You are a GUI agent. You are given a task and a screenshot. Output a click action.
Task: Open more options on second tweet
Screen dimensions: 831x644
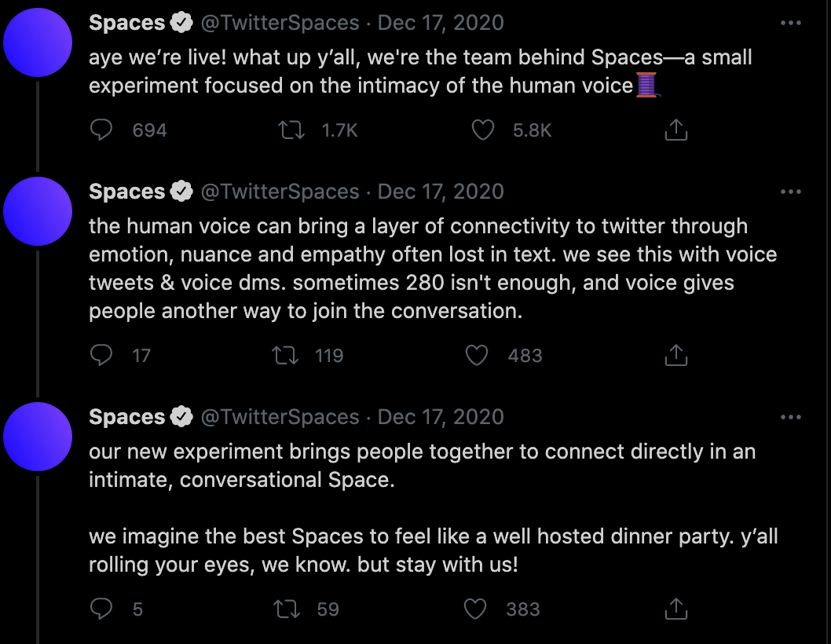click(x=790, y=192)
